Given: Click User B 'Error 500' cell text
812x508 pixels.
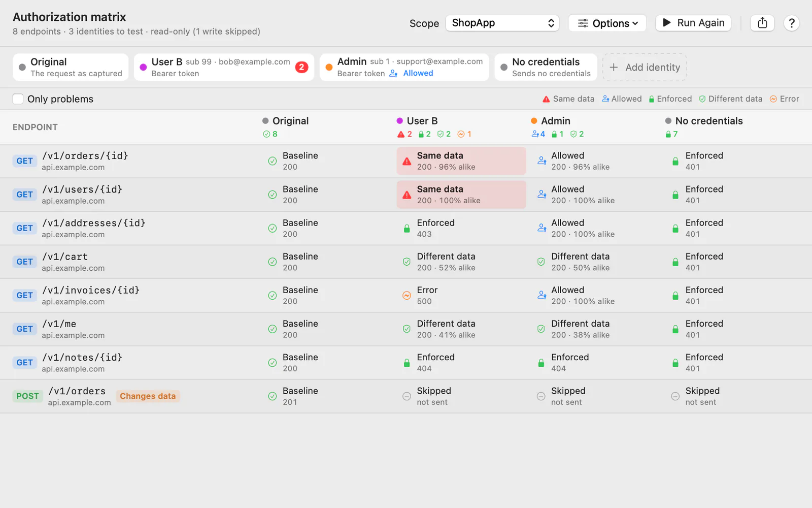Looking at the screenshot, I should 427,296.
